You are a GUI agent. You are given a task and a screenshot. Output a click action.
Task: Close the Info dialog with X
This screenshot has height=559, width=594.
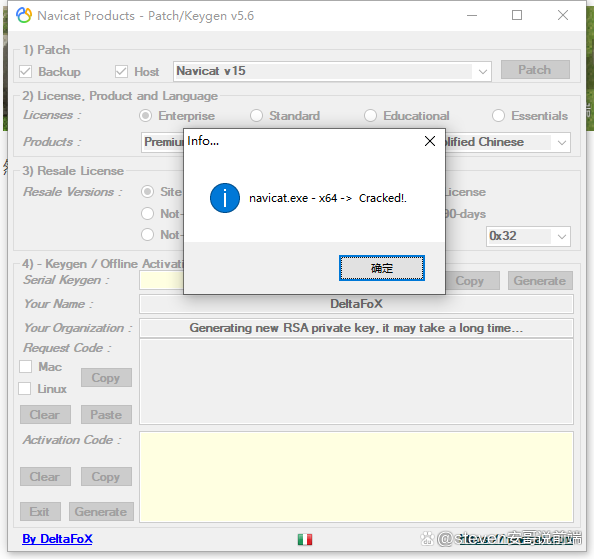click(x=430, y=141)
